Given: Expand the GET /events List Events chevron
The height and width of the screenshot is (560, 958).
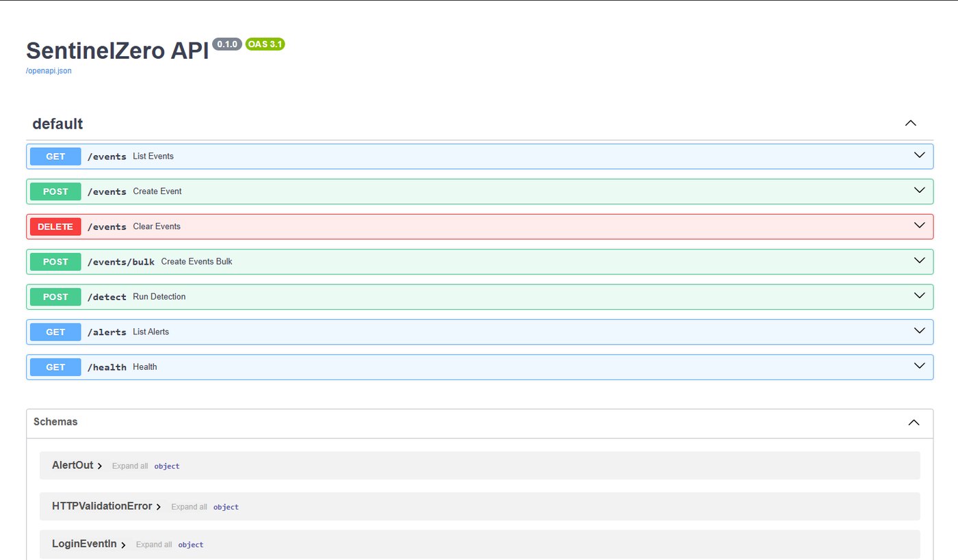Looking at the screenshot, I should click(x=920, y=155).
